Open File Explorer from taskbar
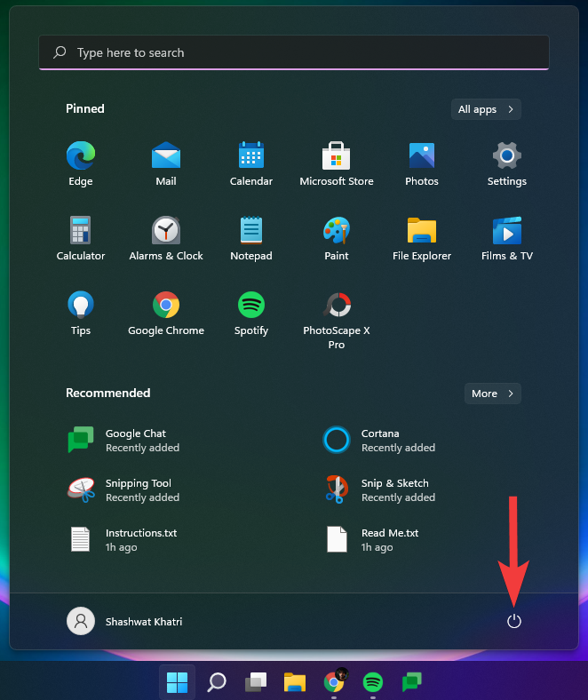The height and width of the screenshot is (700, 588). point(295,682)
